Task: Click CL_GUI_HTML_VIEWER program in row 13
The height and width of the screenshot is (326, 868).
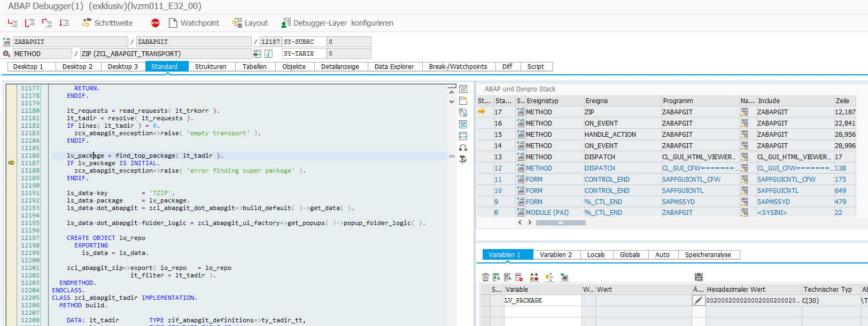Action: point(699,157)
